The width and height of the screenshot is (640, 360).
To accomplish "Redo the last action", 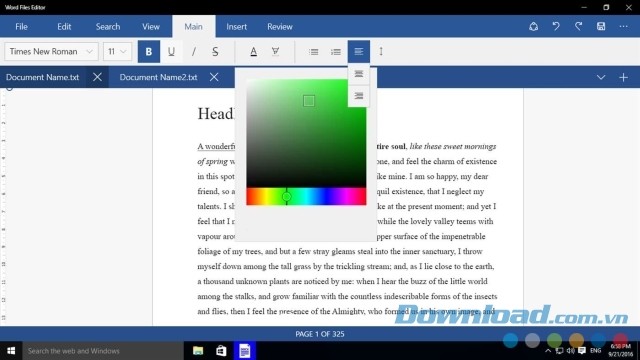I will 578,27.
